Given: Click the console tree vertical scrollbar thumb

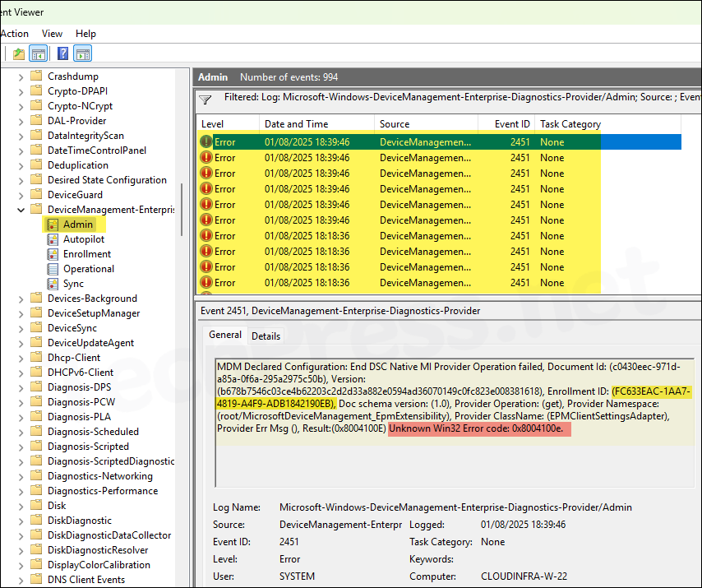Looking at the screenshot, I should [x=182, y=209].
